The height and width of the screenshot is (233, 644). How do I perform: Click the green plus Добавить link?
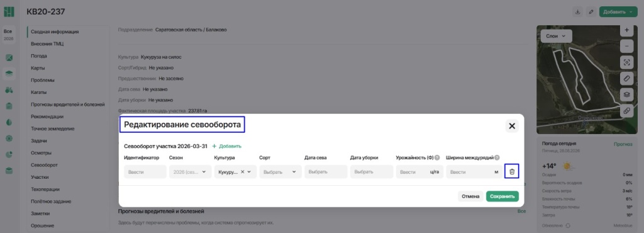click(226, 146)
